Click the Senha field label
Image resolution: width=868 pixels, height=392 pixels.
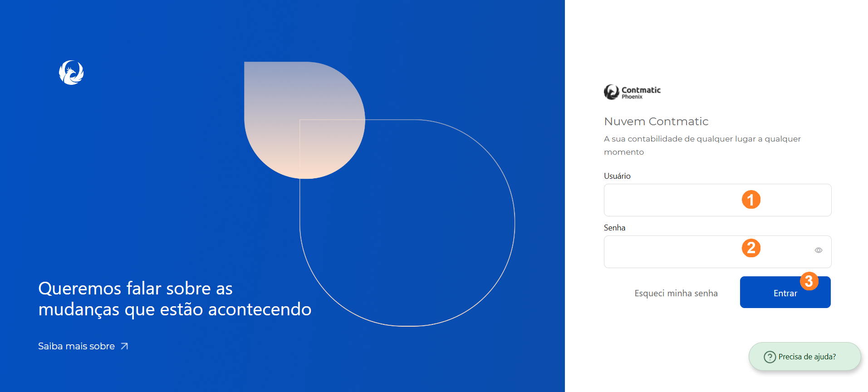click(x=614, y=228)
